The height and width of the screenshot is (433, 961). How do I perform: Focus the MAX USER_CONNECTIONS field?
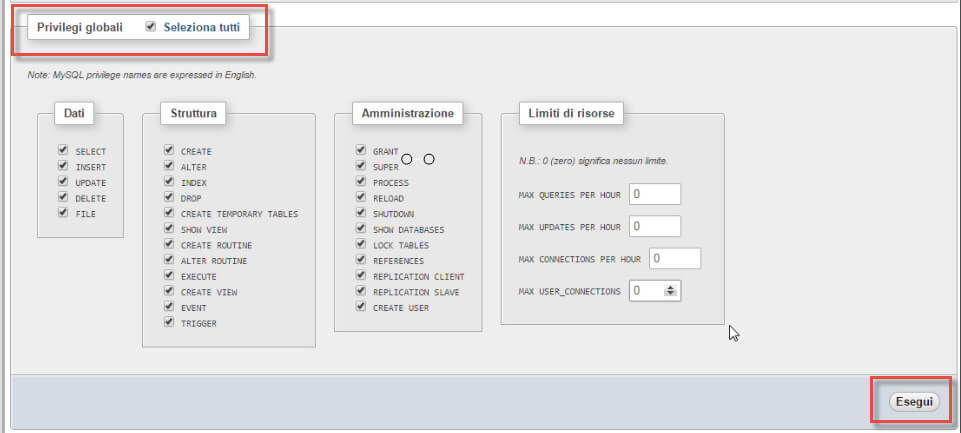(x=655, y=291)
